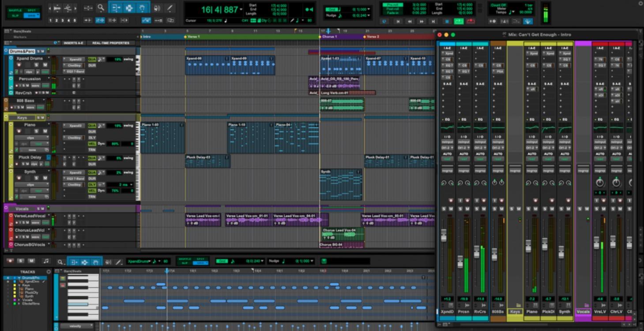Open REAL-TIME PROPERTIES column header
The image size is (644, 331).
[110, 43]
